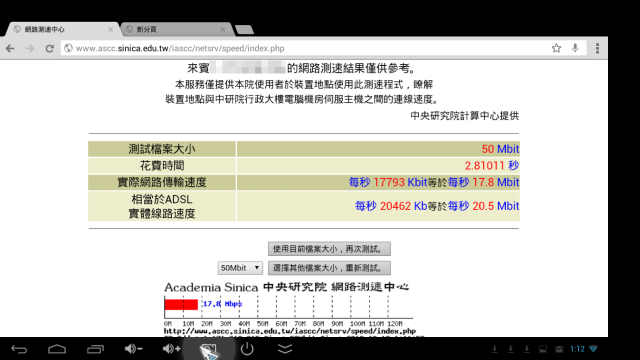Tap the Android back navigation icon

click(19, 349)
